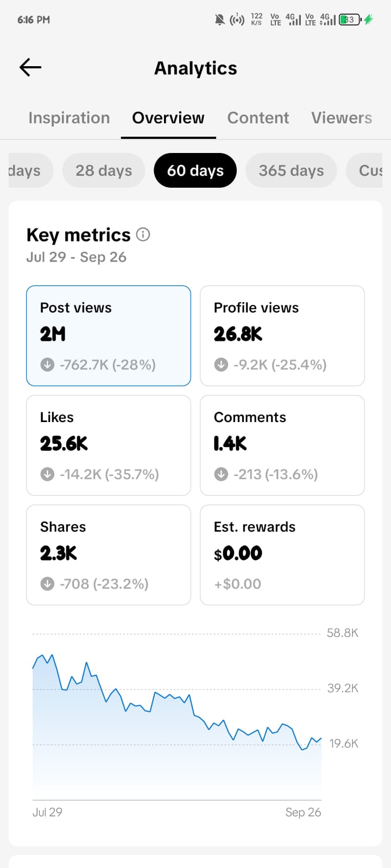Open the Inspiration tab
The width and height of the screenshot is (391, 868).
pyautogui.click(x=69, y=118)
